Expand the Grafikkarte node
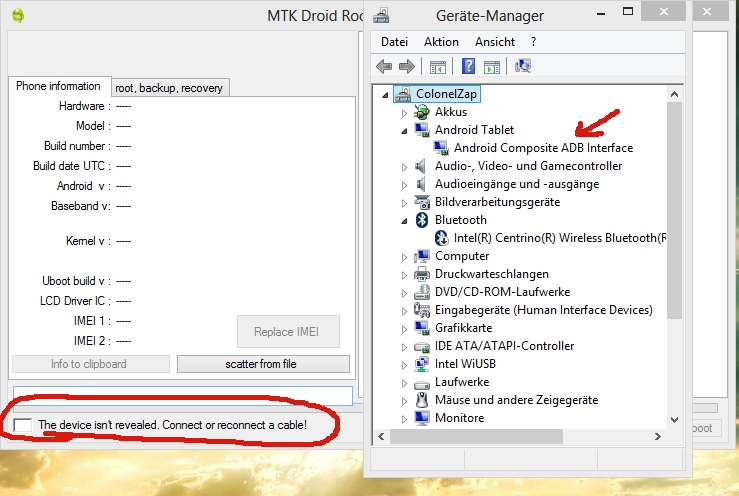Screen dimensions: 739x496 point(404,329)
